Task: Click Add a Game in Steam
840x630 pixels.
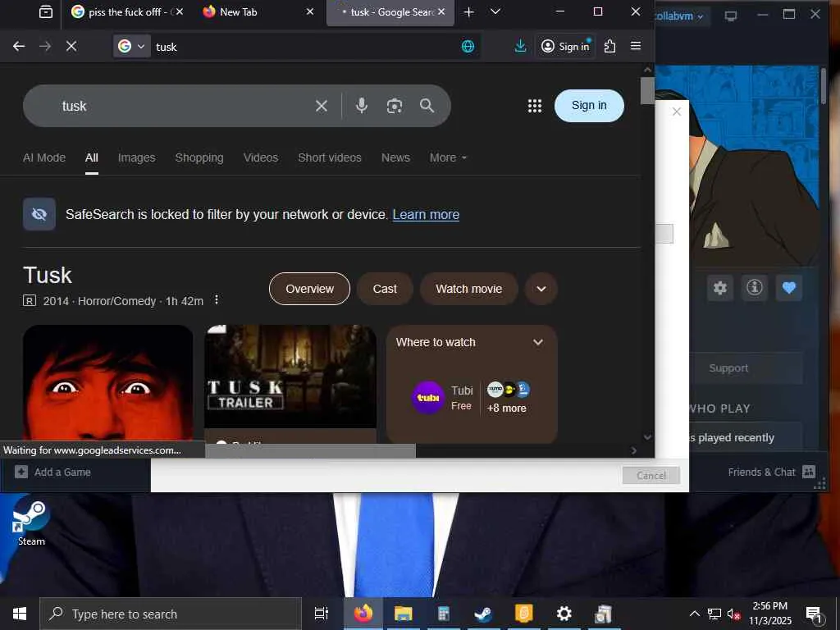Action: click(52, 472)
